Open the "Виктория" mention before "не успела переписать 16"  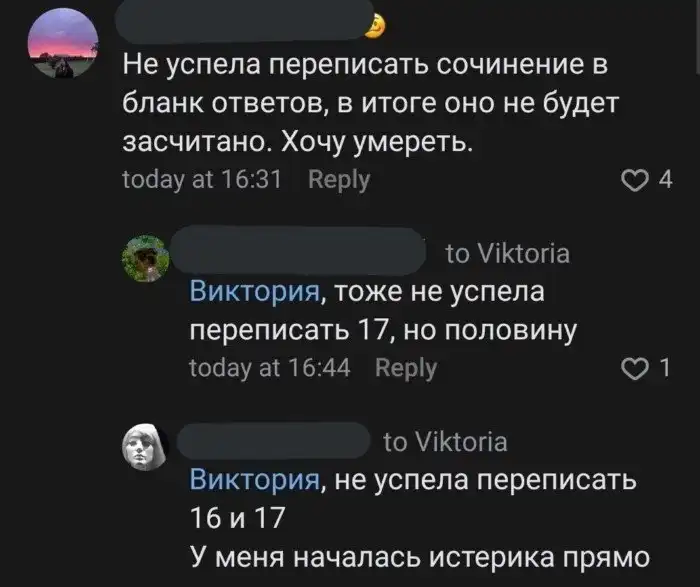pyautogui.click(x=255, y=480)
